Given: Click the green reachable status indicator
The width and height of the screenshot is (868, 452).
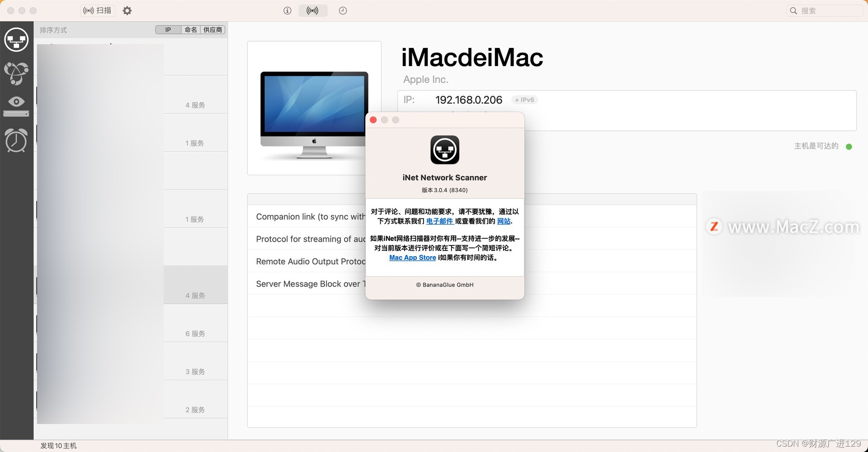Looking at the screenshot, I should tap(849, 146).
